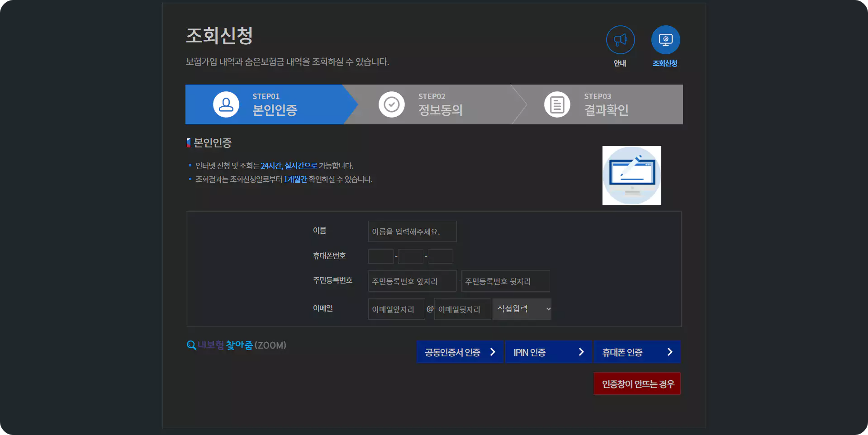Click the red square icon beside 본인인증 heading

[189, 142]
